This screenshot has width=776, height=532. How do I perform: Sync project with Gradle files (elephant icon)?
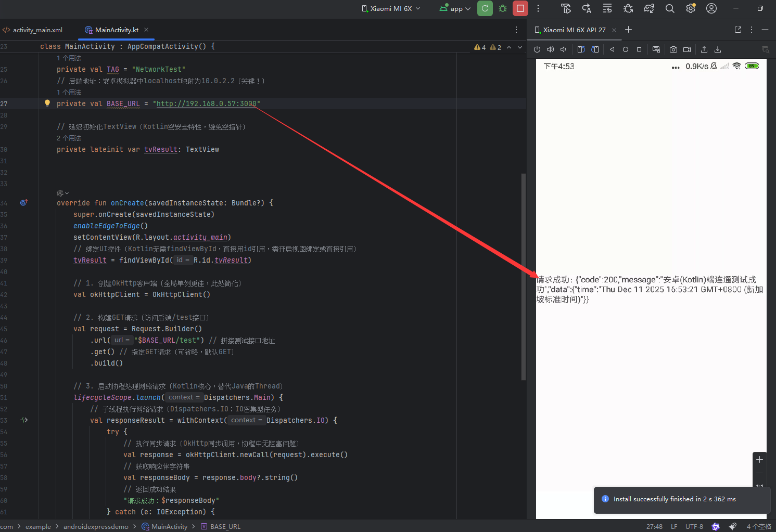[x=649, y=8]
